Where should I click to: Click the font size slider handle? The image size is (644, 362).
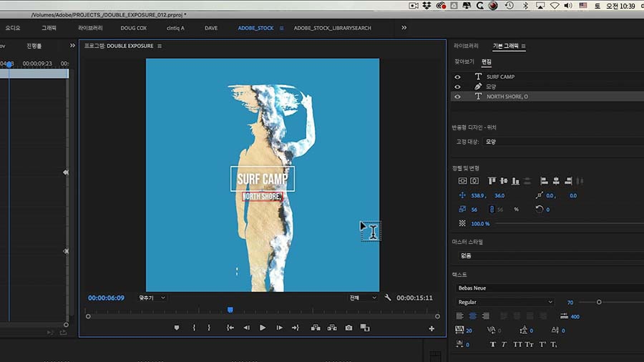point(599,302)
